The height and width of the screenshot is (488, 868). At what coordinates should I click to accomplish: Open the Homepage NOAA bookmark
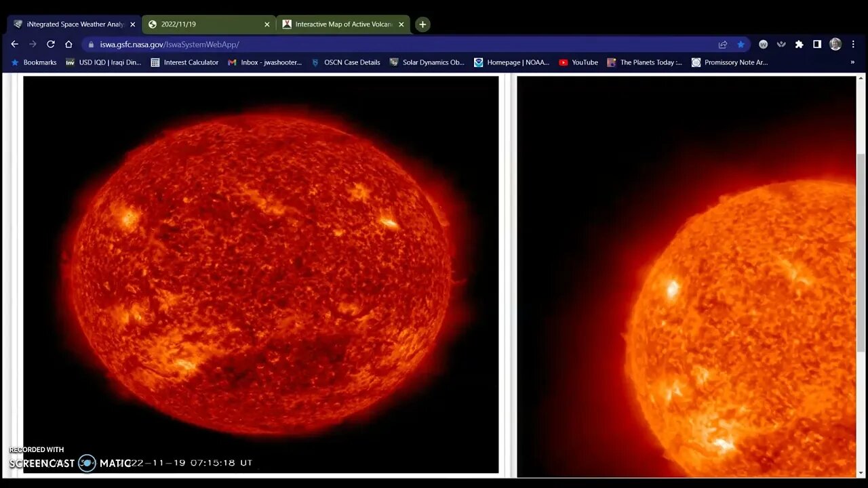click(x=511, y=62)
